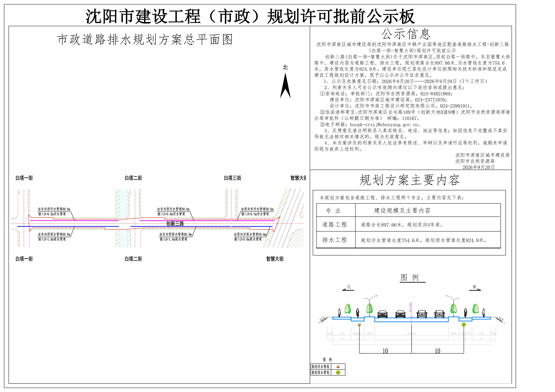Click the 白塔二街 label below the road plan

133,259
